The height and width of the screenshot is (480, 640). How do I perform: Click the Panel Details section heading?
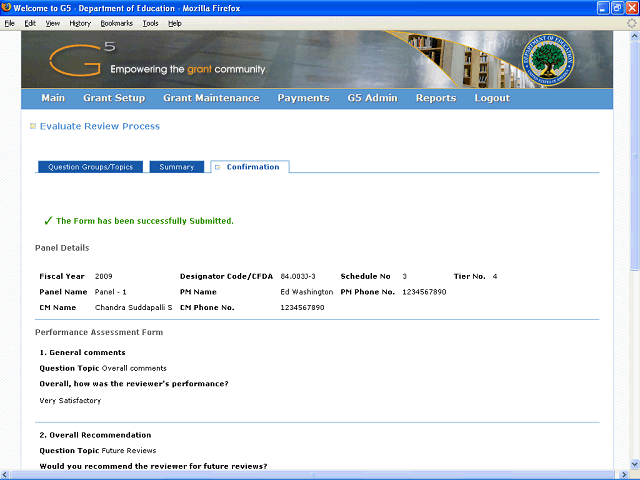tap(62, 248)
